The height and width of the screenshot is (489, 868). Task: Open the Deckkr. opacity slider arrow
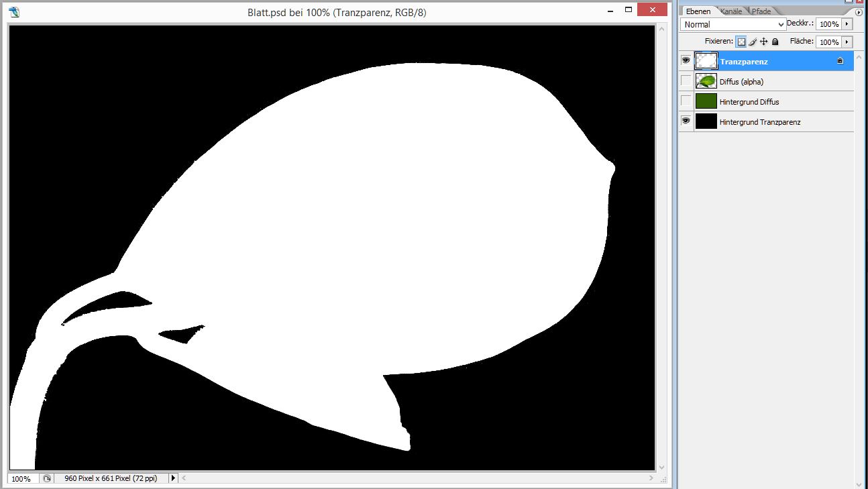point(847,24)
